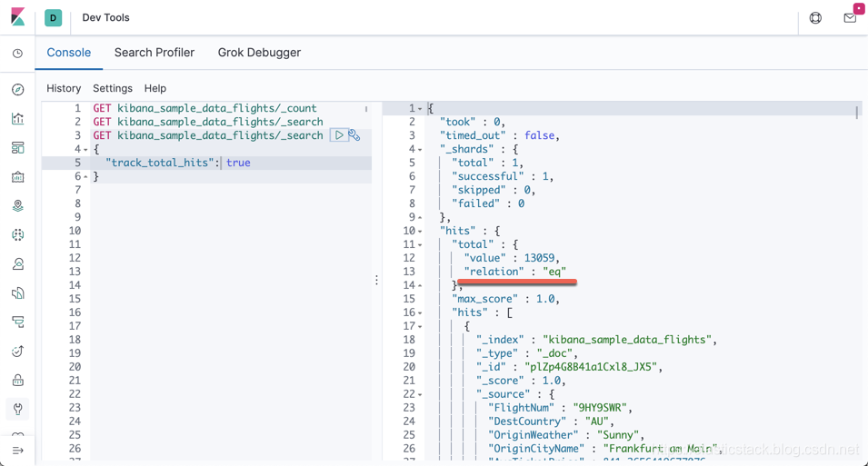Click the "relation" : "eq" line

click(x=514, y=272)
